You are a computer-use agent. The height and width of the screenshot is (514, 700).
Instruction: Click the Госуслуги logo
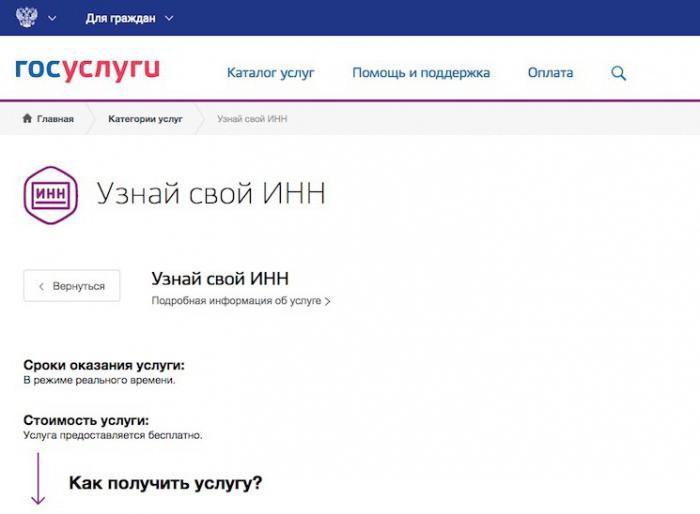click(87, 70)
